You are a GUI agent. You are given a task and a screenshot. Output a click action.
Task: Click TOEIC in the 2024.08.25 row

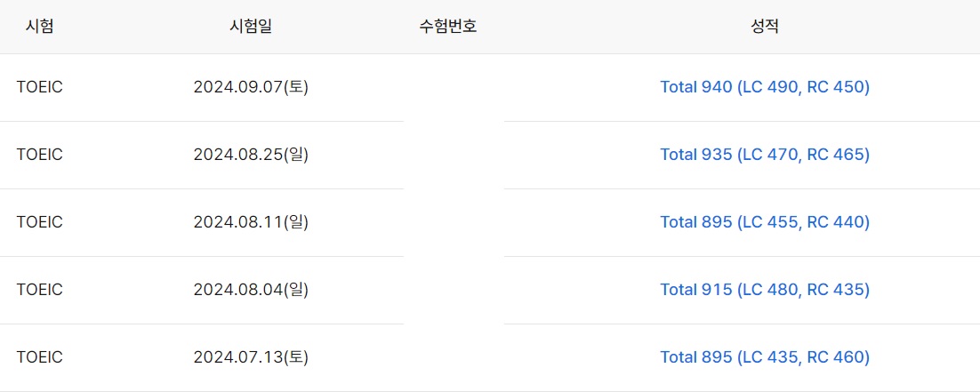[40, 155]
